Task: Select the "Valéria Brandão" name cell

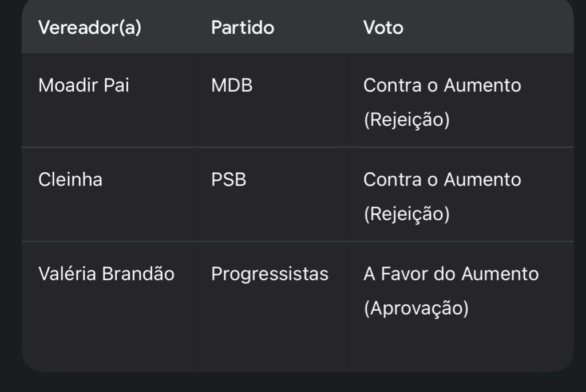Action: click(x=106, y=274)
